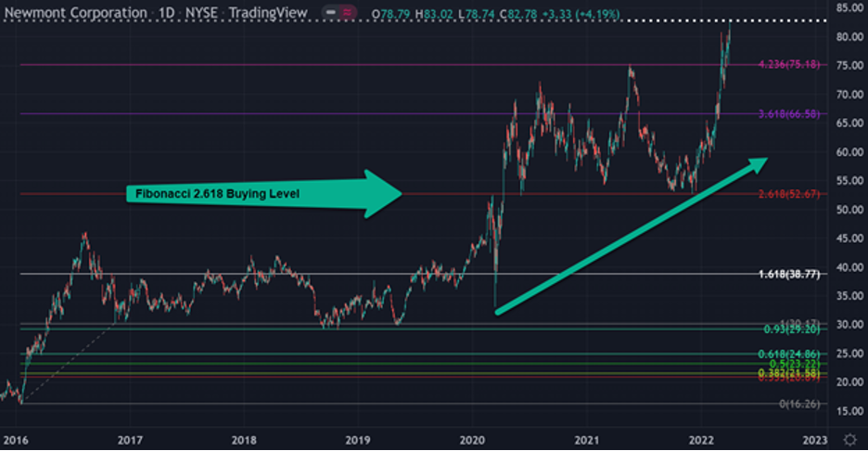Click the 35.00 price axis label
Image resolution: width=868 pixels, height=451 pixels.
tap(849, 296)
